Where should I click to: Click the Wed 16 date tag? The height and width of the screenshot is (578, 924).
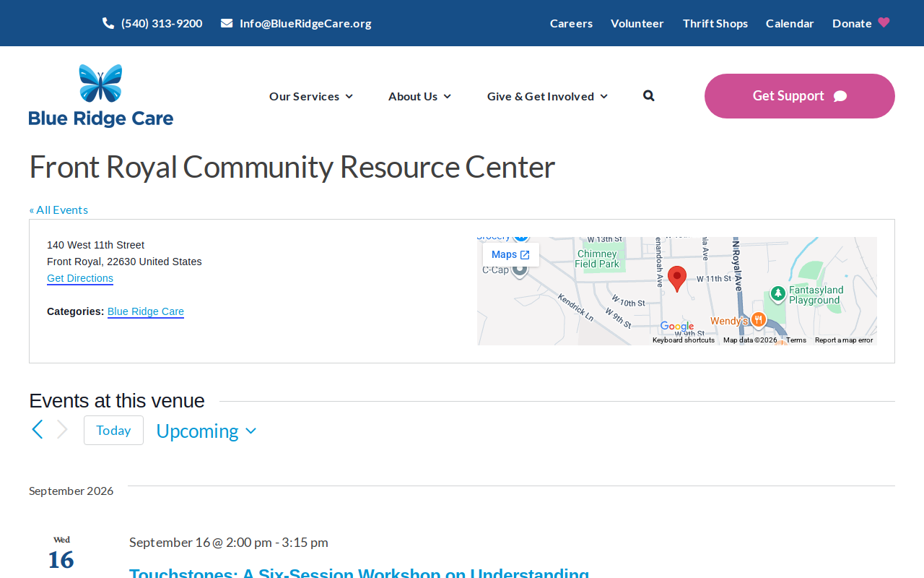coord(61,554)
